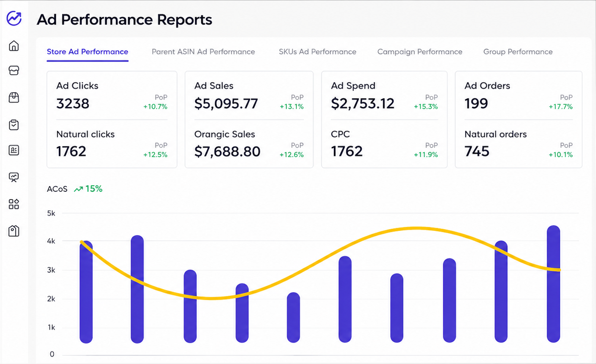
Task: Click the first bar where yellow line starts
Action: [86, 292]
